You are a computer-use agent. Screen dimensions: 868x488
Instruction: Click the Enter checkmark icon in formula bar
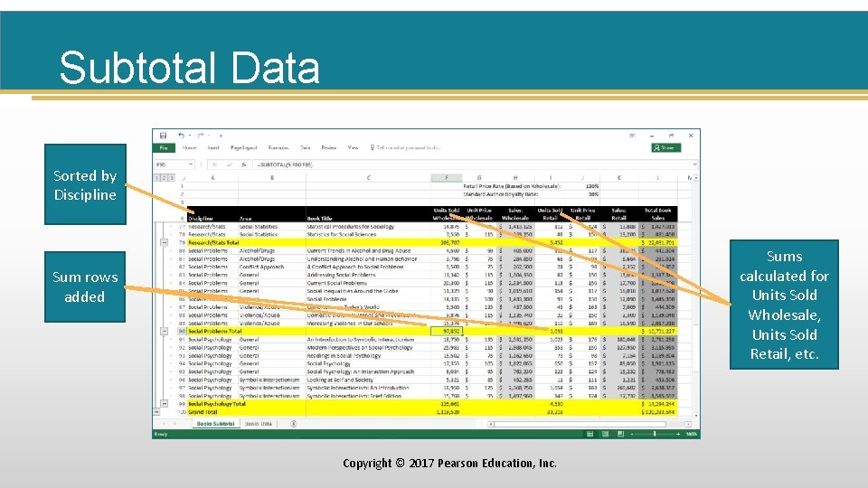229,164
